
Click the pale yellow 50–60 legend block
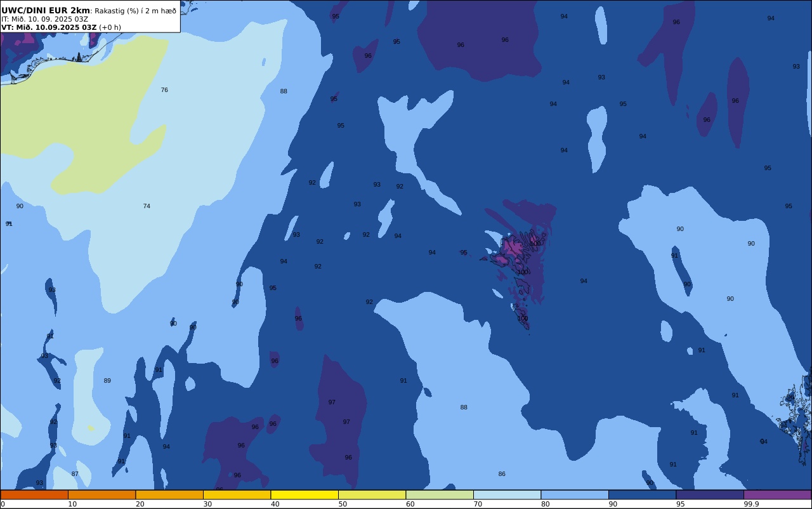tap(372, 494)
